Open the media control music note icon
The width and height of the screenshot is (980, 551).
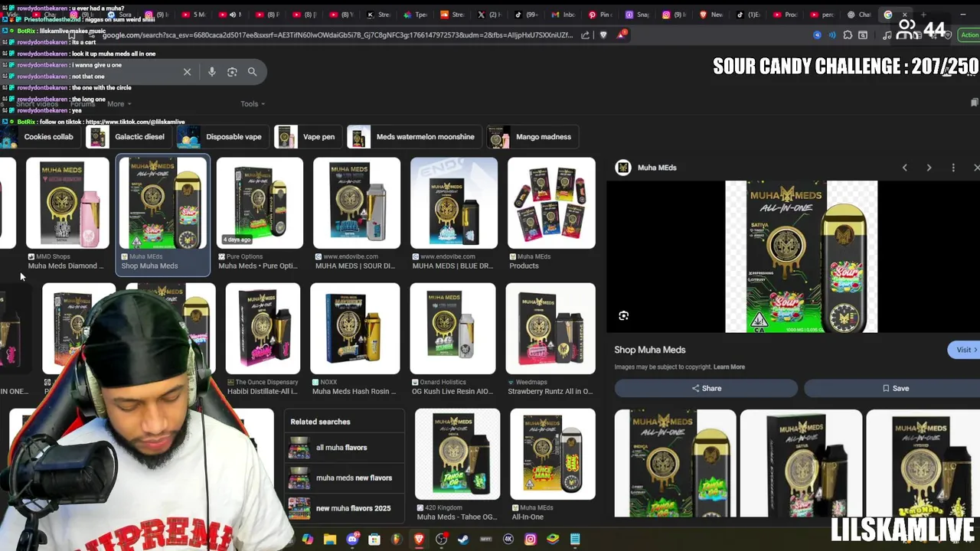(x=887, y=35)
